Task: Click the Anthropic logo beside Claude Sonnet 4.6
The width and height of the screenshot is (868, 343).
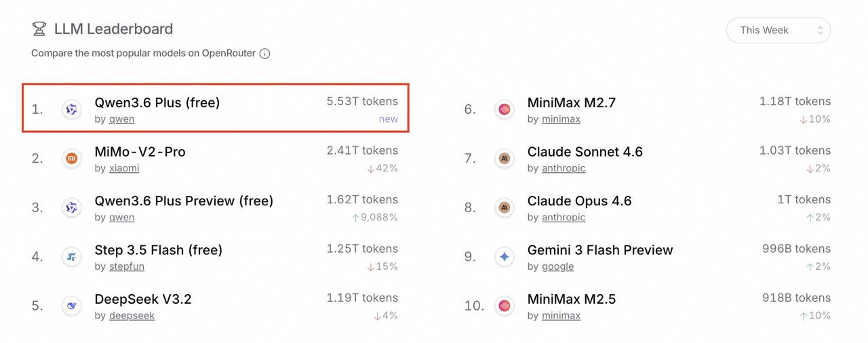Action: [x=504, y=159]
